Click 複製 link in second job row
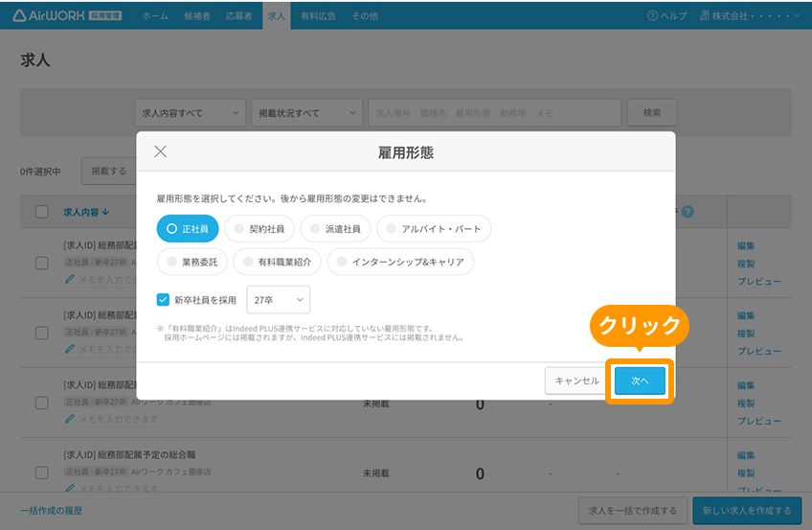Image resolution: width=812 pixels, height=530 pixels. tap(746, 334)
